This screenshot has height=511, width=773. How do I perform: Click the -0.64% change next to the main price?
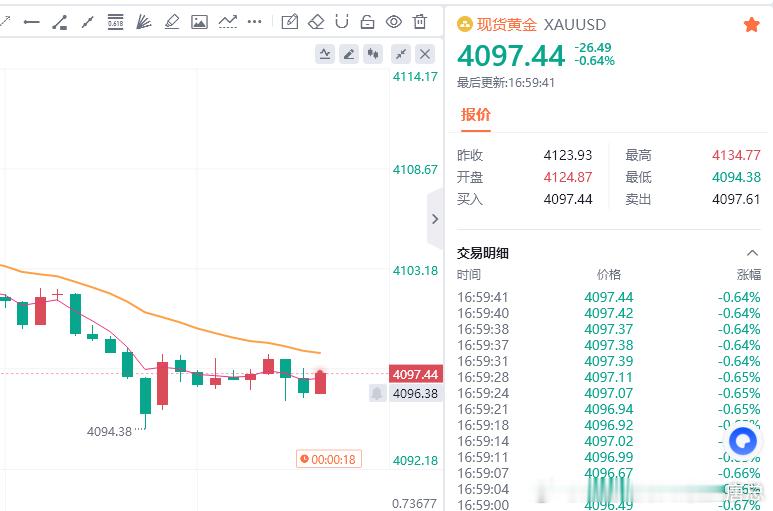(595, 61)
